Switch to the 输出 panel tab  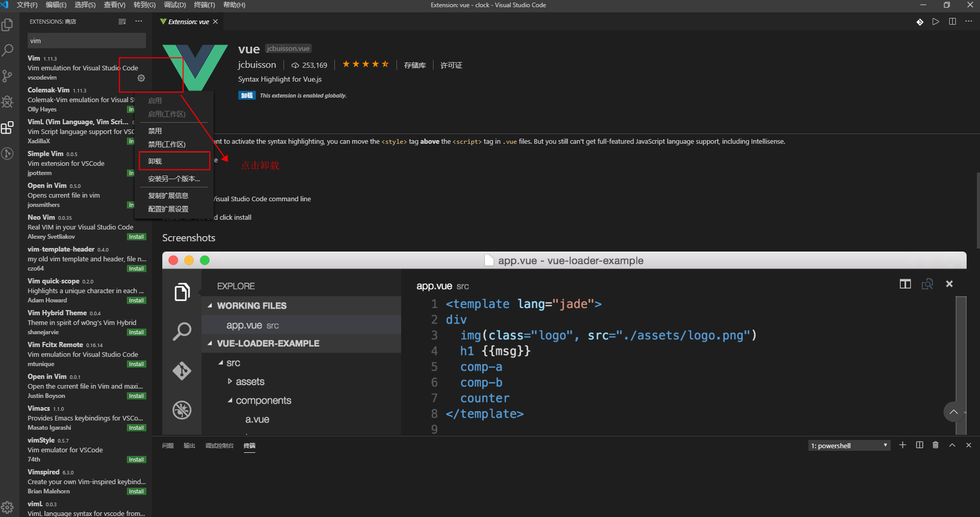(189, 446)
